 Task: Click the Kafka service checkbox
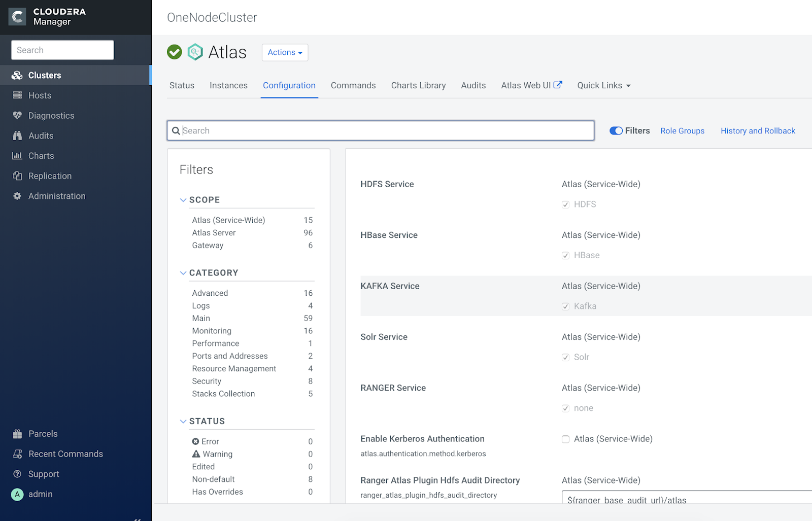pyautogui.click(x=565, y=306)
